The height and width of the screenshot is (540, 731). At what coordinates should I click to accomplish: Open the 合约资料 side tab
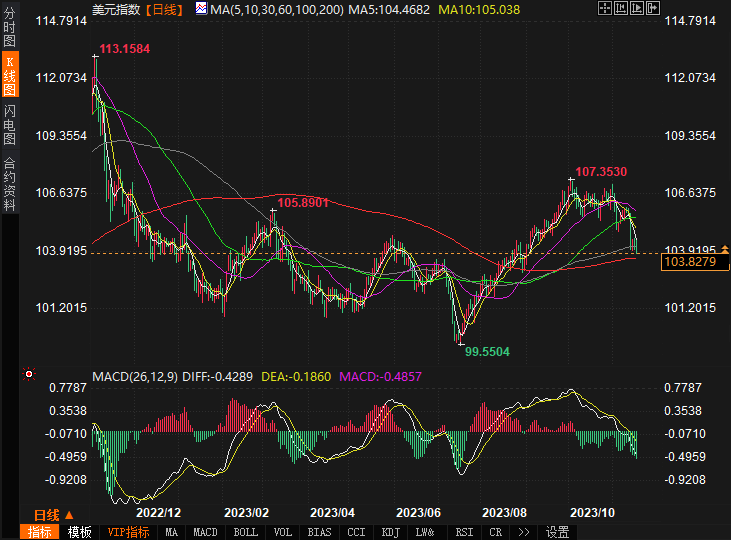tap(9, 183)
